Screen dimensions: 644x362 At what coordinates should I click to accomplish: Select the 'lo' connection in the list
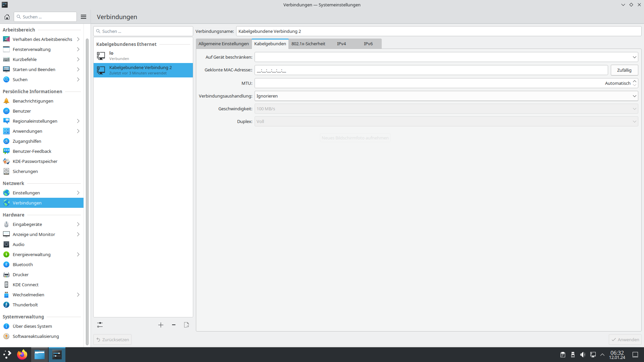pyautogui.click(x=143, y=56)
